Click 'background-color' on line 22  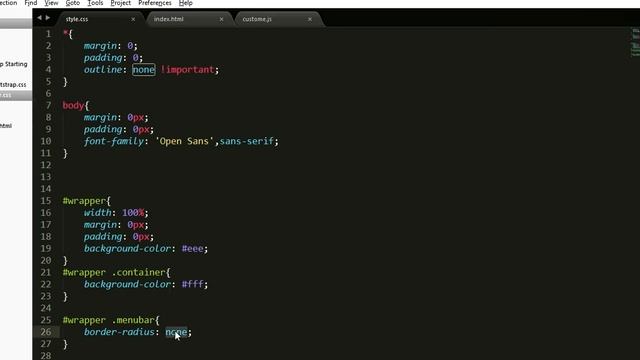[x=127, y=284]
